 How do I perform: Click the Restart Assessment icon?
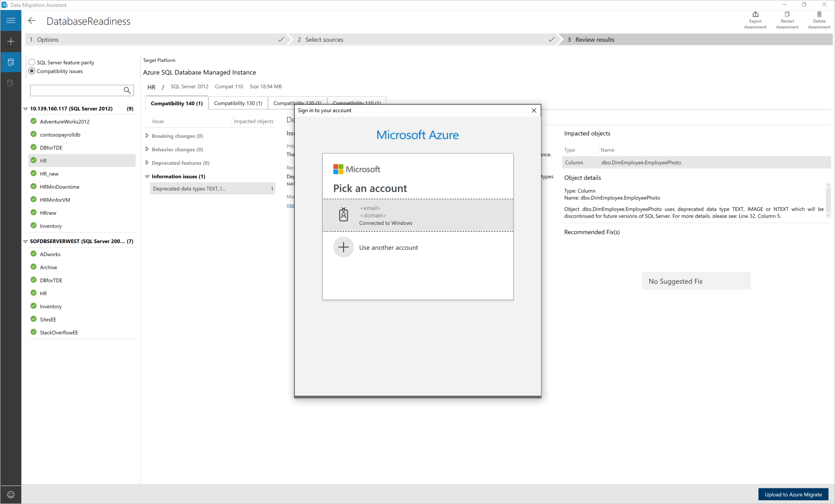tap(787, 15)
